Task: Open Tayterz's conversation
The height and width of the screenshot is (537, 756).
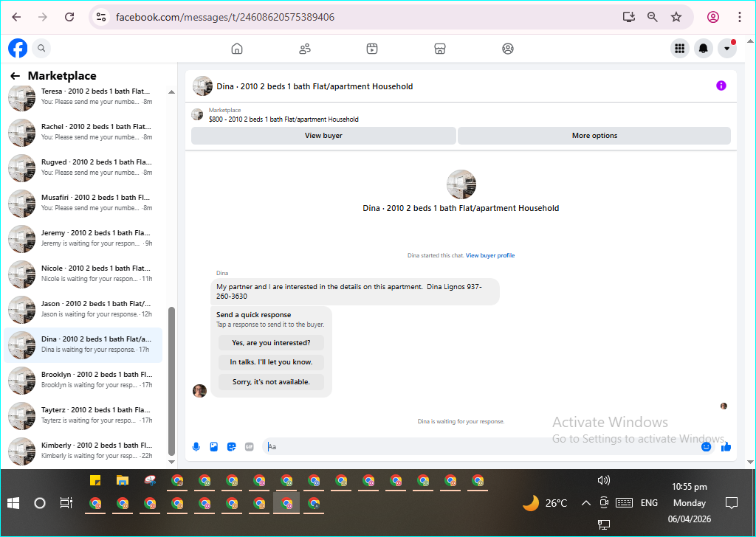Action: [x=83, y=415]
